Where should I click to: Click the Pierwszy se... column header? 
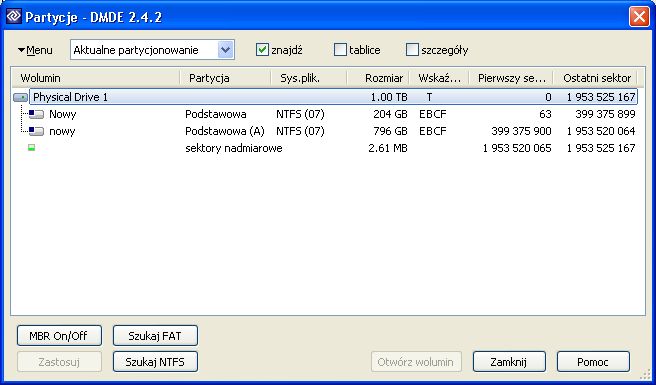511,78
